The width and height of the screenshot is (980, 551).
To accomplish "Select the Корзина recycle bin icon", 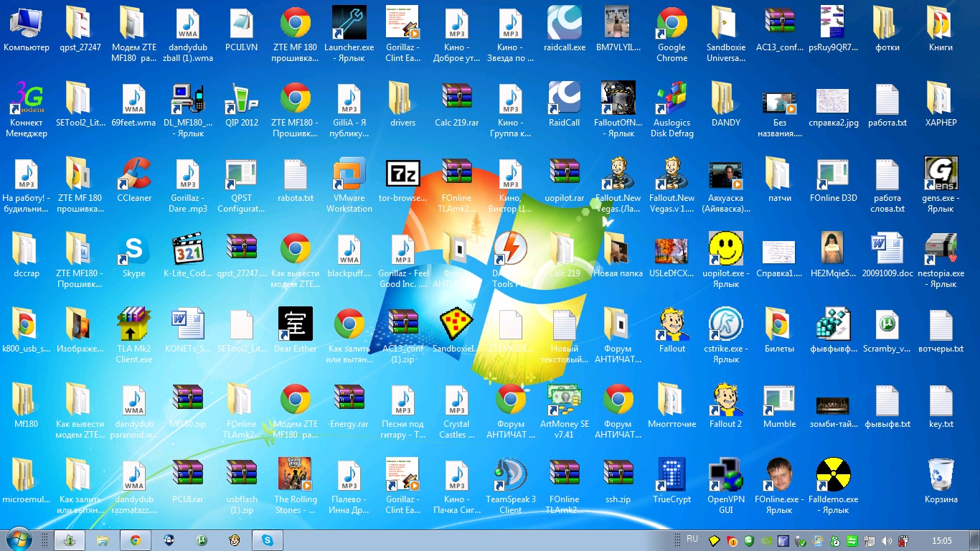I will click(941, 481).
